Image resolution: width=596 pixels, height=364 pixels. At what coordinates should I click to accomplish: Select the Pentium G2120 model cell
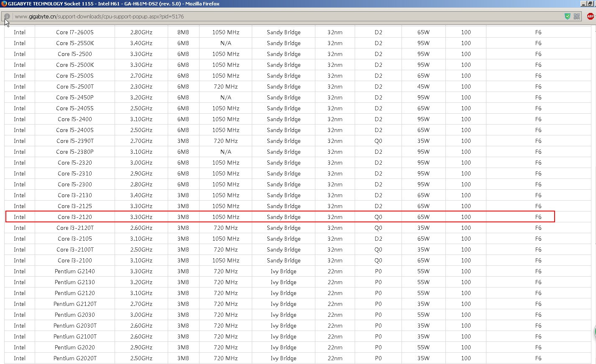tap(75, 293)
